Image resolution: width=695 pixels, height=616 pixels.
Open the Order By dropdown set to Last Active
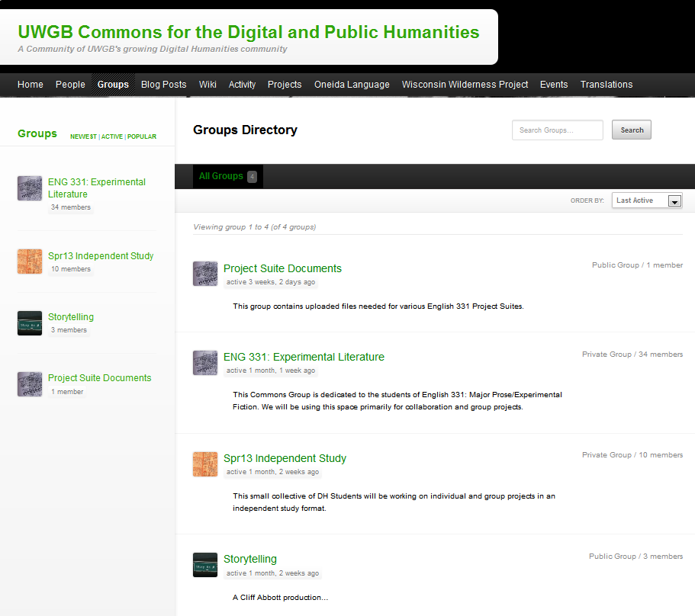647,201
